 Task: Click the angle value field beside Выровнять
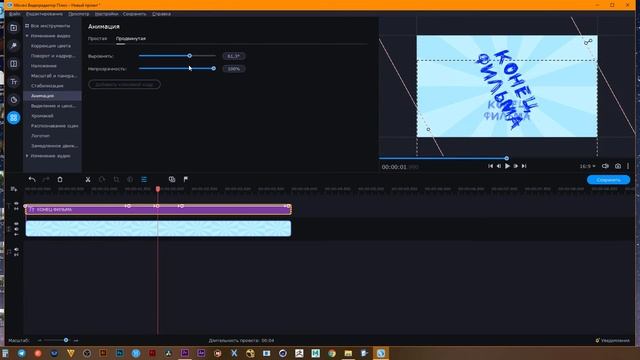click(233, 56)
